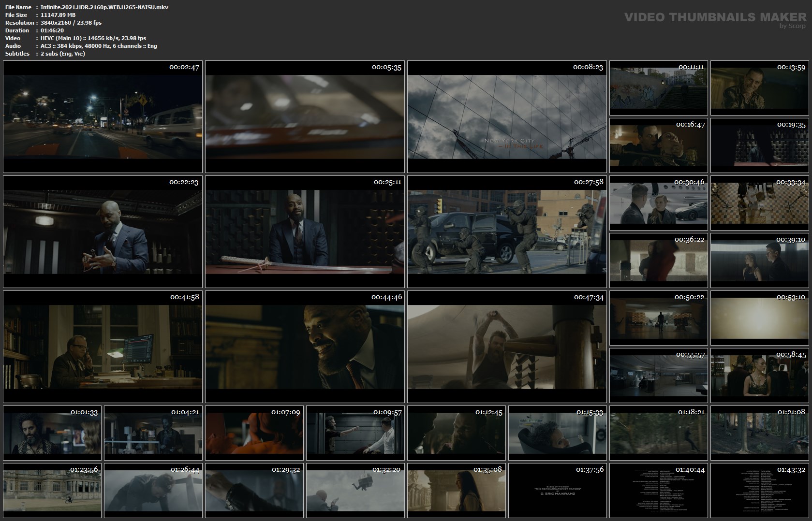The width and height of the screenshot is (812, 521).
Task: Select the thumbnail at 01:12:45
Action: [x=457, y=433]
